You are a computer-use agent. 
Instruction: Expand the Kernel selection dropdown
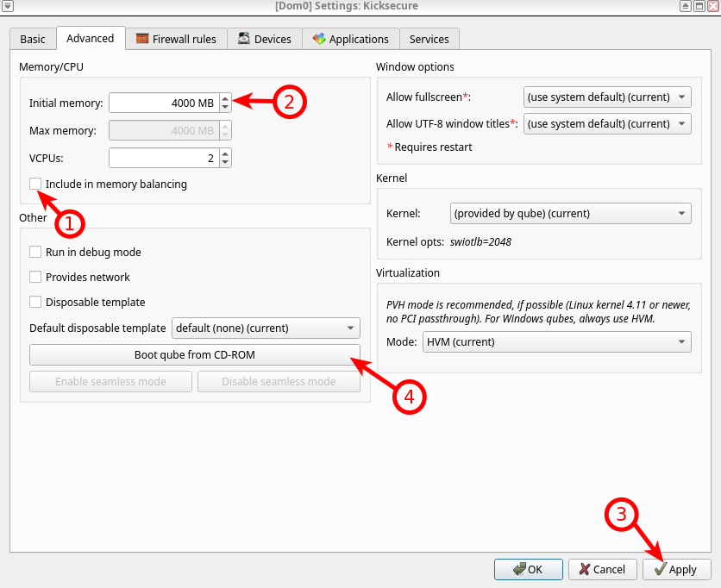coord(570,214)
